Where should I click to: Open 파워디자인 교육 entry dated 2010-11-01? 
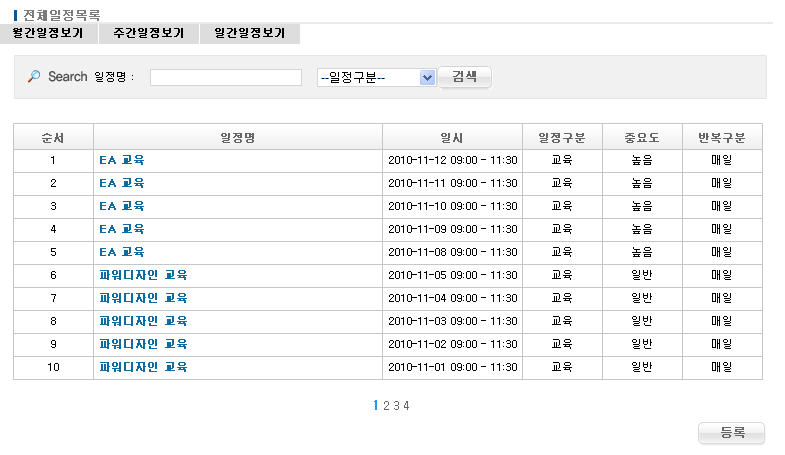143,367
